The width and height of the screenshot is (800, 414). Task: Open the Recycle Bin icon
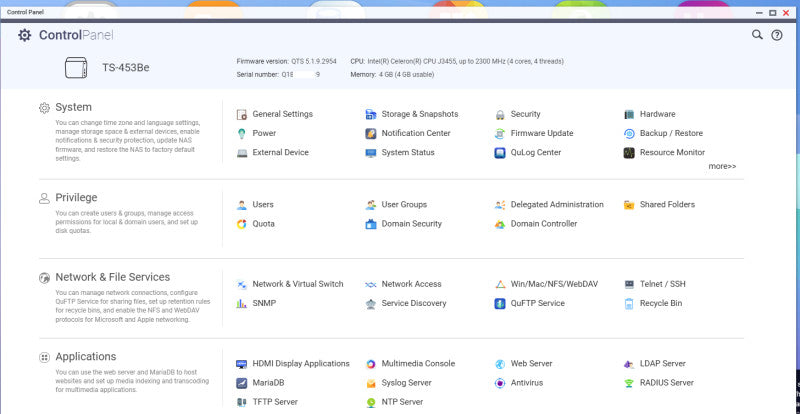tap(629, 304)
